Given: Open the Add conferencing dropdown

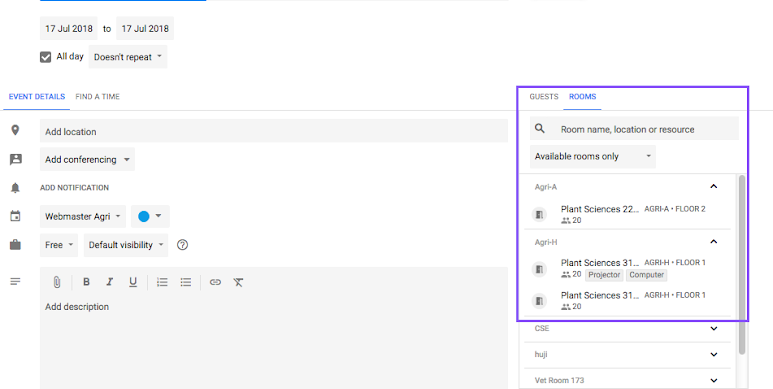Looking at the screenshot, I should [x=87, y=159].
